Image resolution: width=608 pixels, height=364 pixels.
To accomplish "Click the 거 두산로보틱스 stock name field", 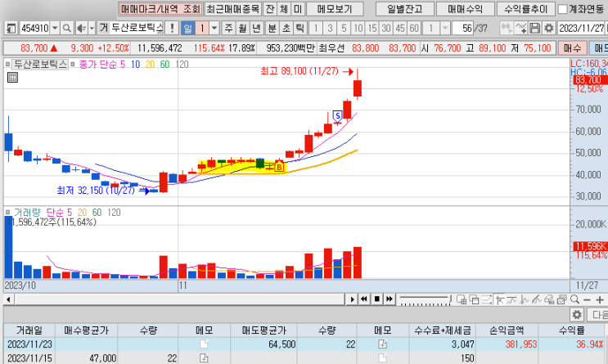I will click(x=131, y=28).
